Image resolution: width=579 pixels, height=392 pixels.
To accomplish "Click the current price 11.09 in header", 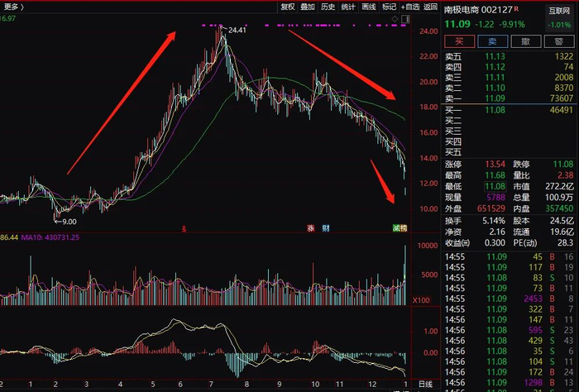I will coord(457,24).
